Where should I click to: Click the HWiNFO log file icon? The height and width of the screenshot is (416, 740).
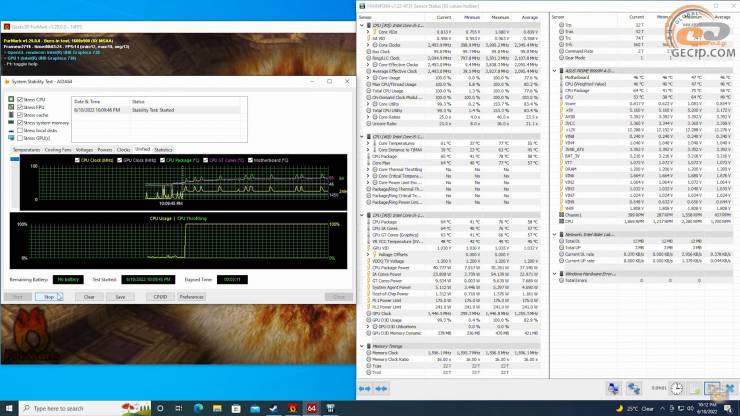(694, 388)
